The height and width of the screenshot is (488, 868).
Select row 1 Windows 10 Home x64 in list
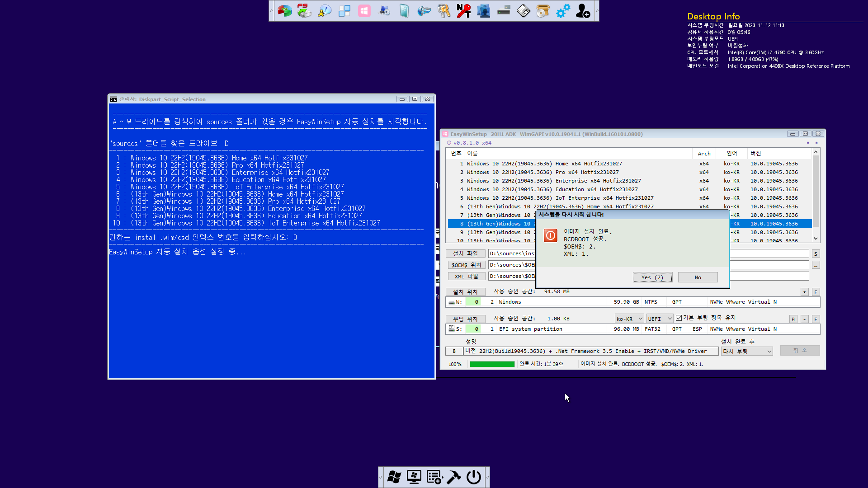tap(630, 164)
